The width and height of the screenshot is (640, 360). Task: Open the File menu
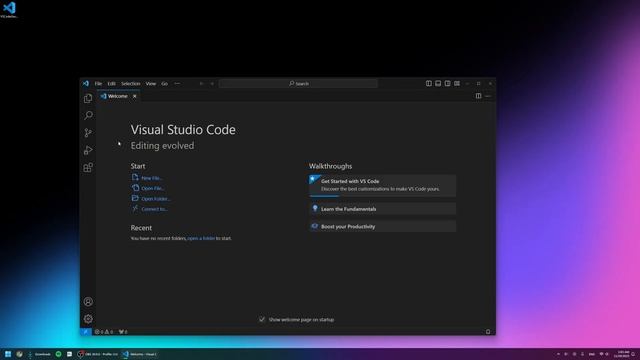pos(98,84)
